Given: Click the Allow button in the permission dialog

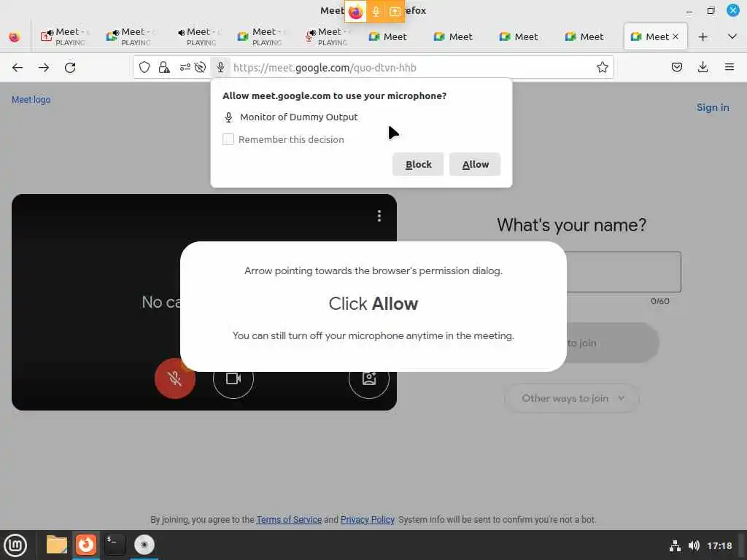Looking at the screenshot, I should coord(475,164).
